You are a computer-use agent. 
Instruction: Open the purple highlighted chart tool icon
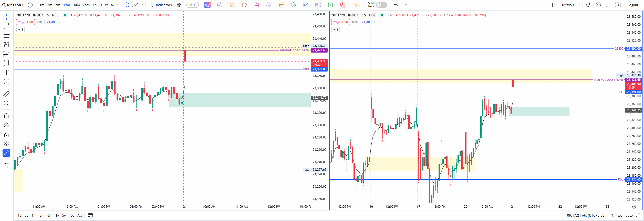tap(207, 5)
